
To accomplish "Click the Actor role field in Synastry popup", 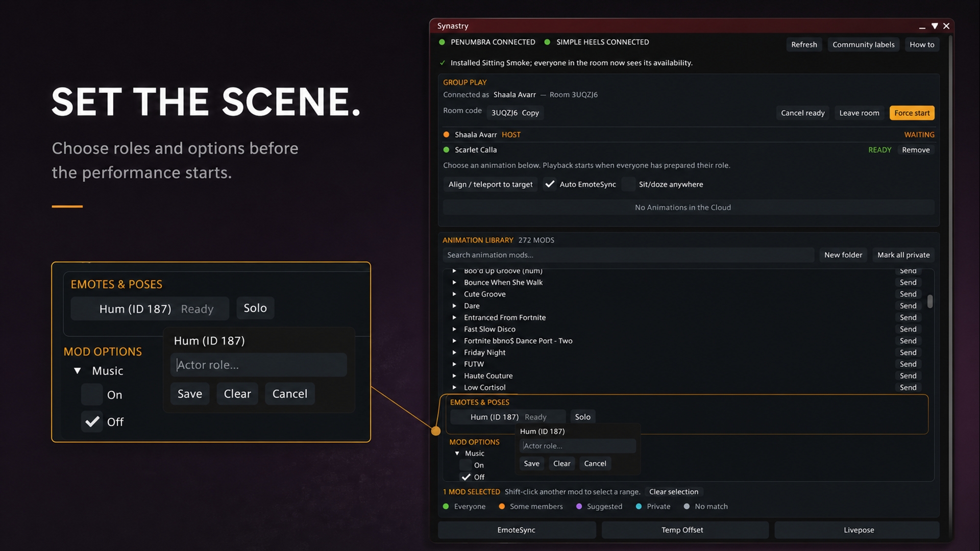I will 578,446.
